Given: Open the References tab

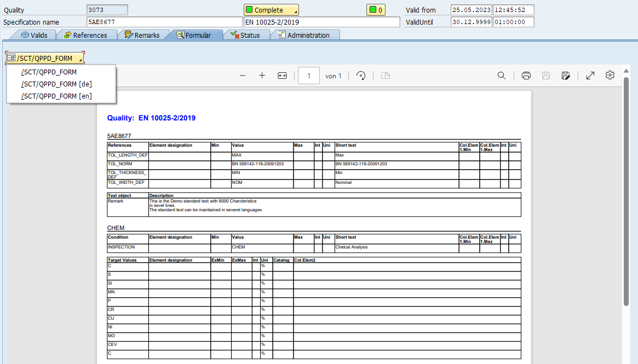Looking at the screenshot, I should 85,35.
